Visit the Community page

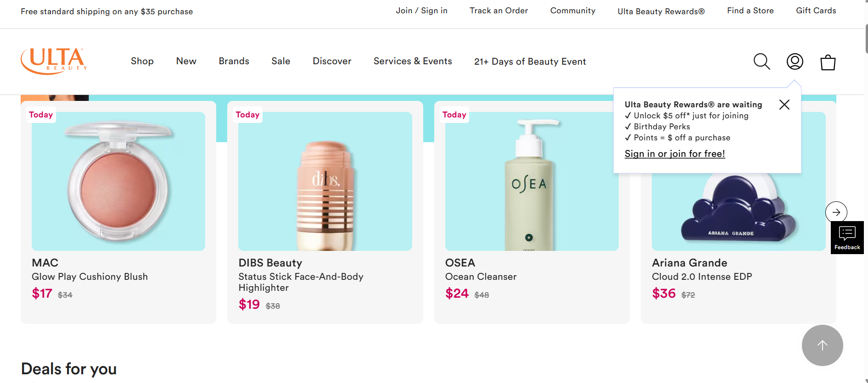(572, 11)
